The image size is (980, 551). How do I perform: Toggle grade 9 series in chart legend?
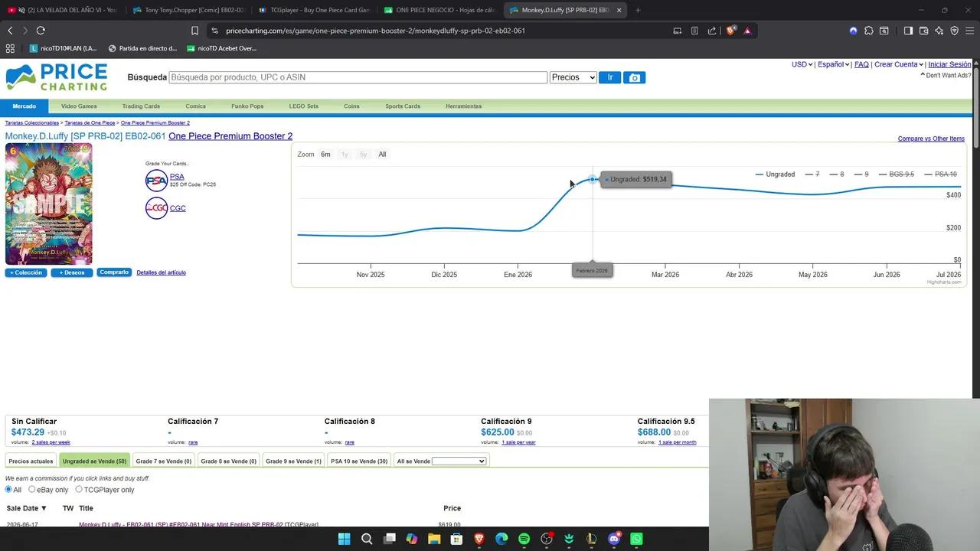pyautogui.click(x=861, y=174)
